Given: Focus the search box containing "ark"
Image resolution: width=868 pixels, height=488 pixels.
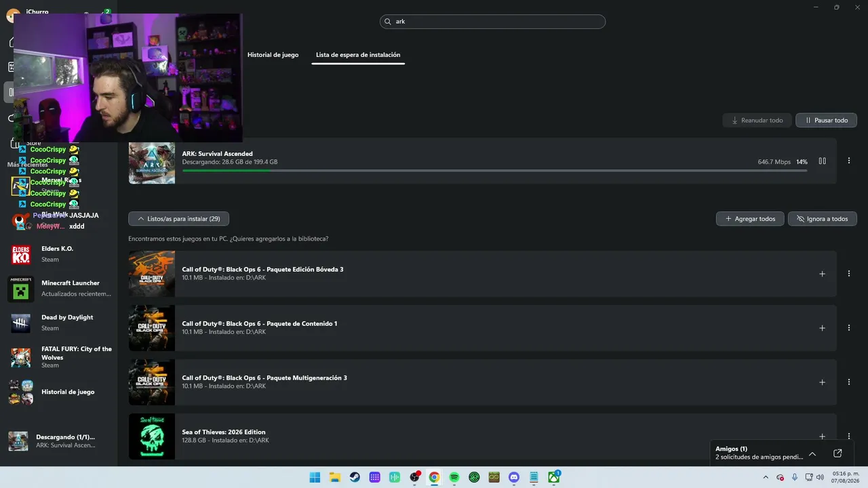Looking at the screenshot, I should click(492, 22).
